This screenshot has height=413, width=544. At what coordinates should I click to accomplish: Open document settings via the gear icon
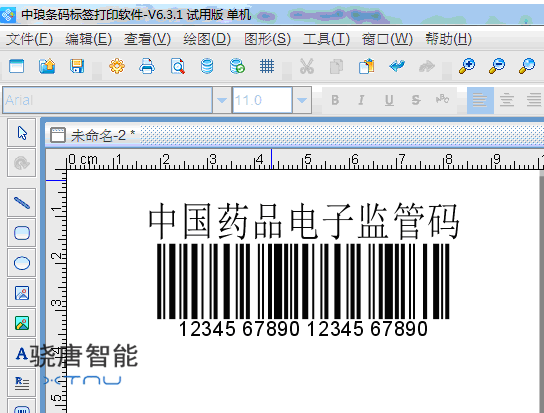pyautogui.click(x=117, y=66)
